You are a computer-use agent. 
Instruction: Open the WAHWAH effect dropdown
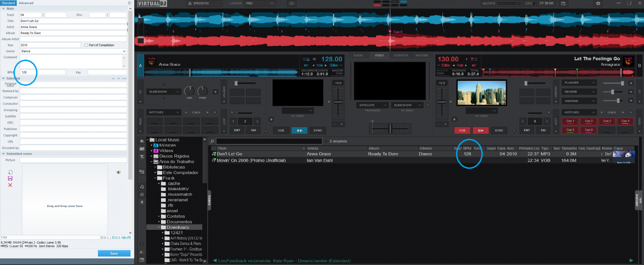tap(579, 101)
